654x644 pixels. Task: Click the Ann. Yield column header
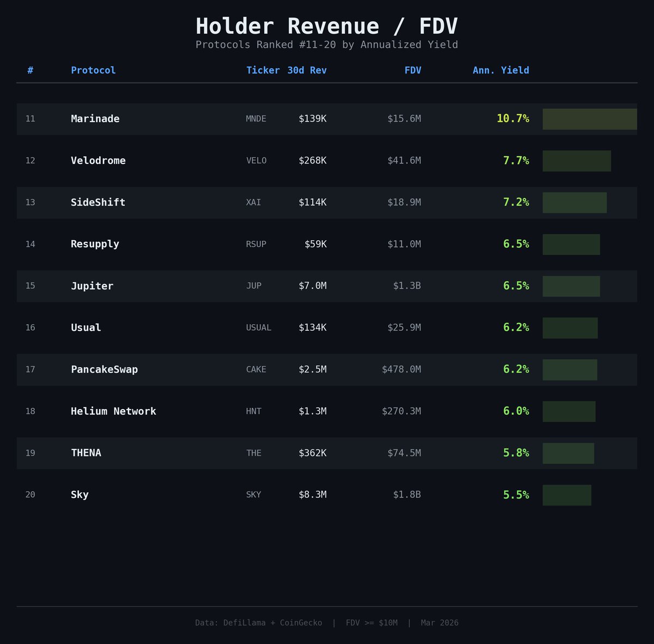(501, 70)
